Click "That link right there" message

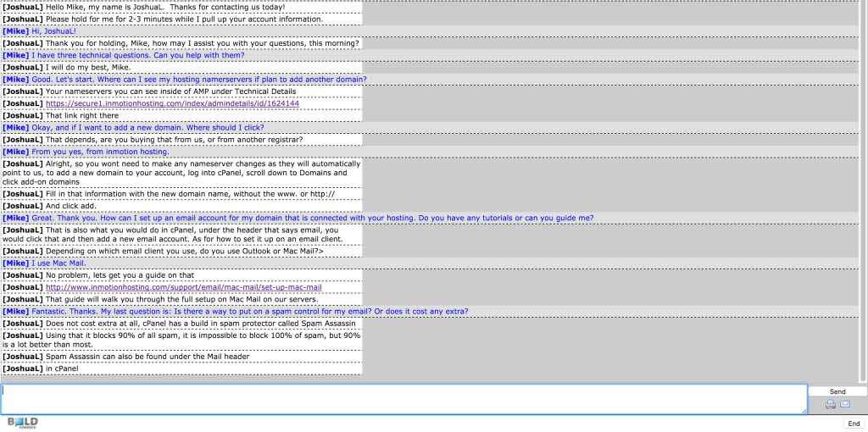pyautogui.click(x=81, y=115)
